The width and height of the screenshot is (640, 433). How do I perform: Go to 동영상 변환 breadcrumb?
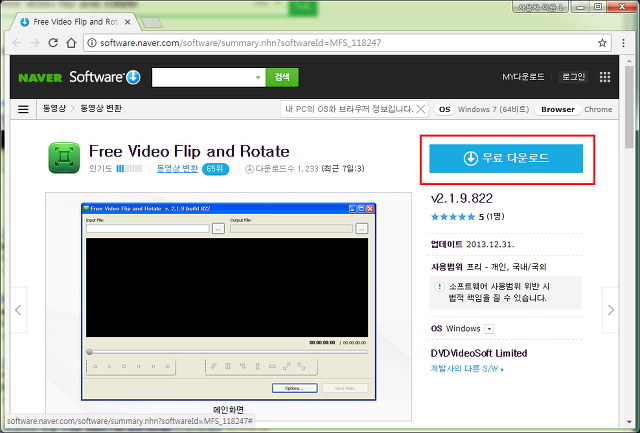[x=101, y=109]
